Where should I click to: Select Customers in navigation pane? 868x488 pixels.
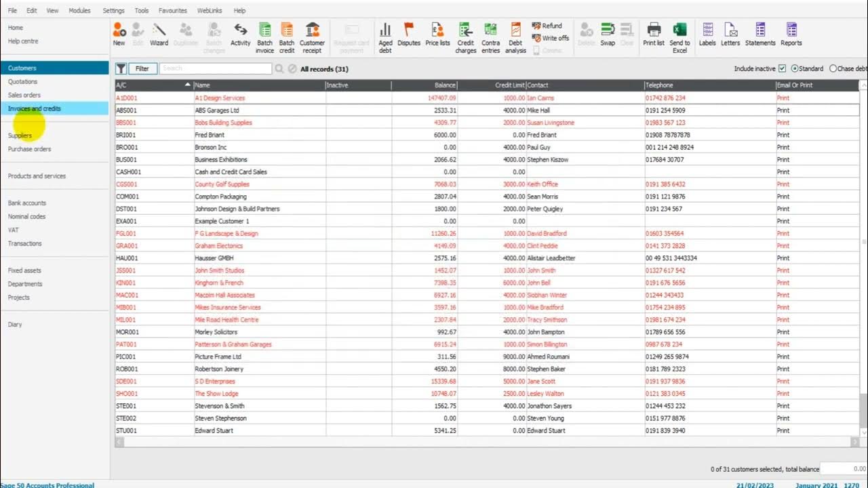[54, 68]
